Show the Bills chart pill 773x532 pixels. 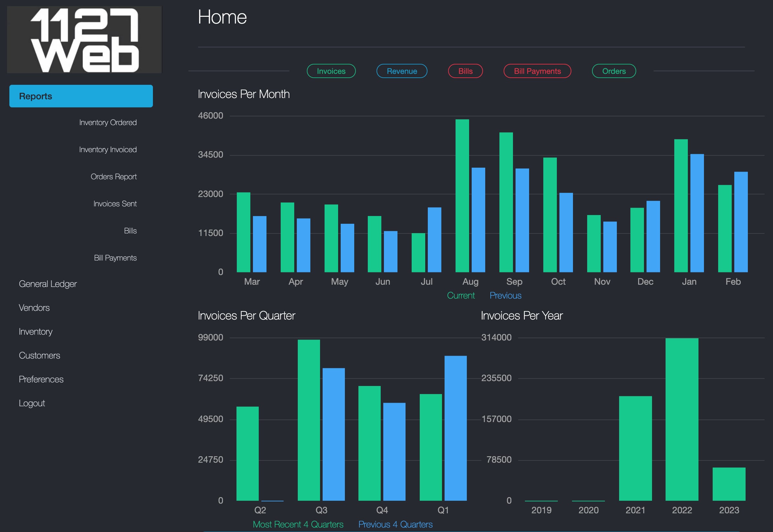coord(465,71)
